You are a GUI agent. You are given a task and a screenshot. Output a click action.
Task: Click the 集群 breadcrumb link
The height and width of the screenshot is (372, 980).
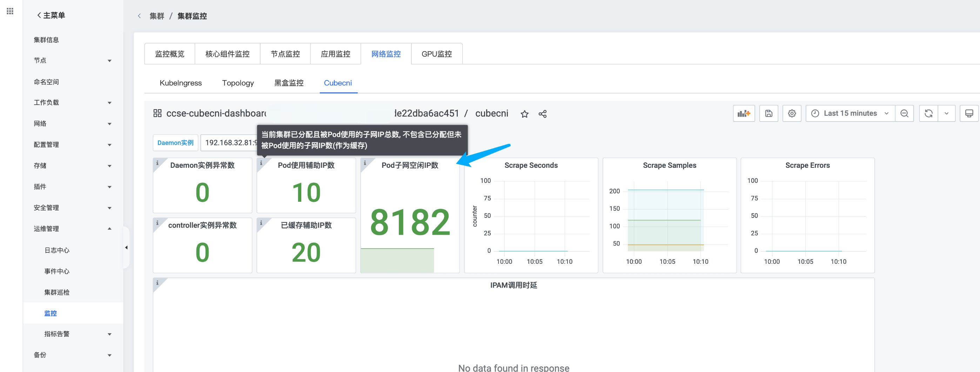click(x=157, y=16)
